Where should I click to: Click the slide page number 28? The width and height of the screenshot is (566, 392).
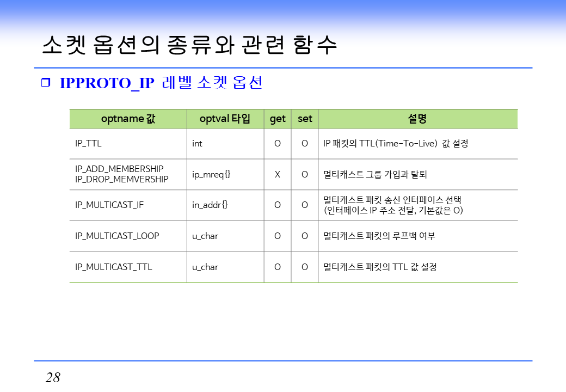point(53,377)
